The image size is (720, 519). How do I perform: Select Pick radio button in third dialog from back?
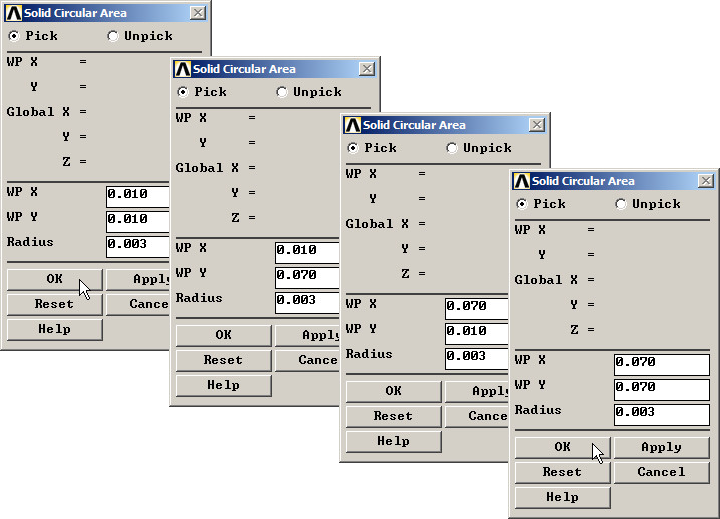click(352, 148)
